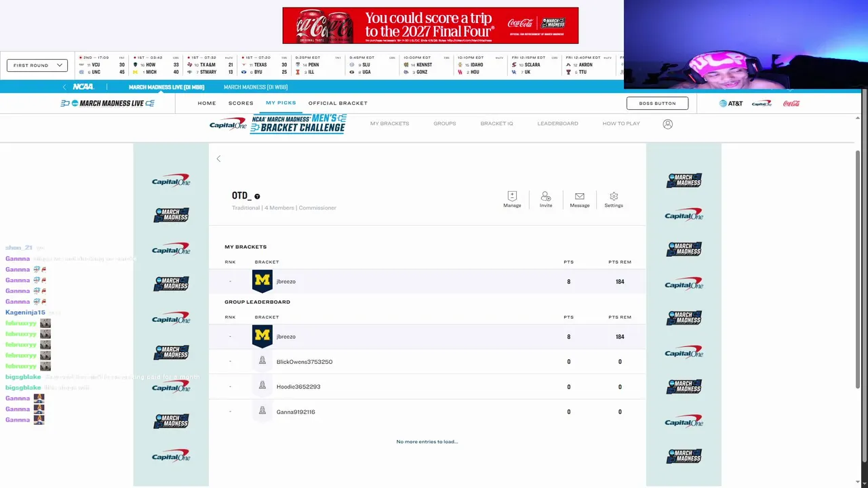Open the First Round dropdown
The height and width of the screenshot is (488, 868).
(x=37, y=65)
